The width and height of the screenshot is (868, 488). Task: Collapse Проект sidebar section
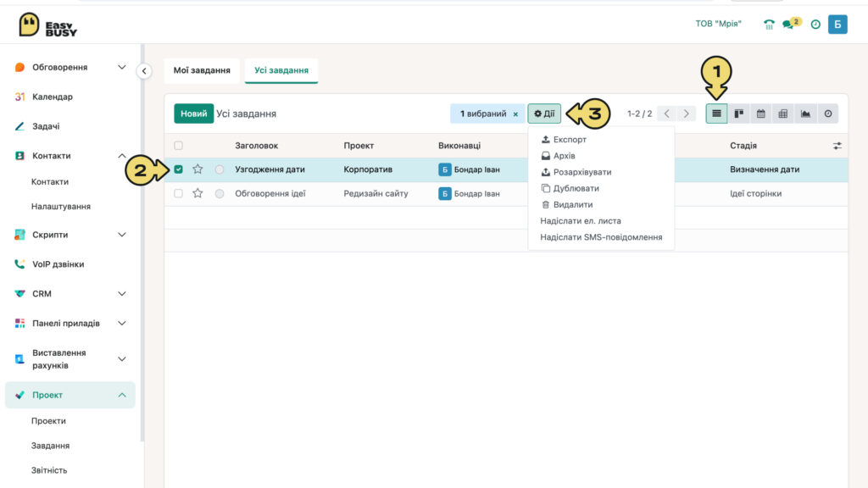point(122,395)
